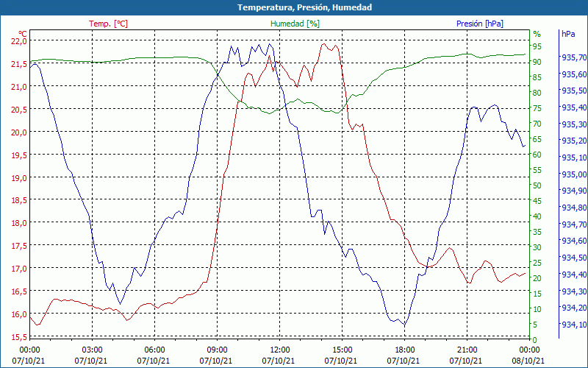Click the humidity axis value '80'
Screen dimensions: 588x368
537,93
